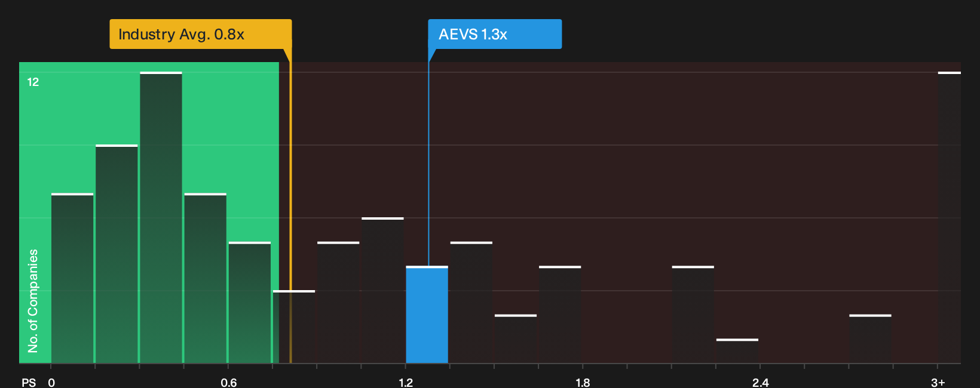
Task: Select the blue highlighted AEVS bar
Action: (x=427, y=315)
